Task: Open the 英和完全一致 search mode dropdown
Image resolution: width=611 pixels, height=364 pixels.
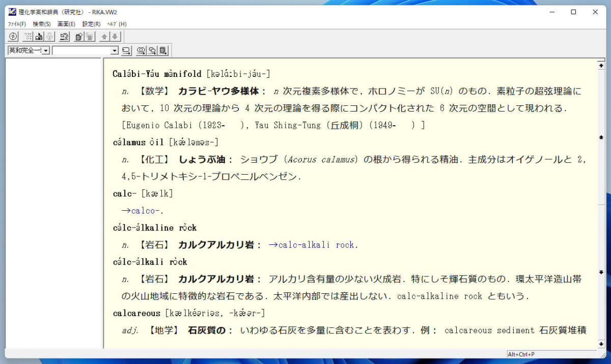Action: pyautogui.click(x=46, y=50)
